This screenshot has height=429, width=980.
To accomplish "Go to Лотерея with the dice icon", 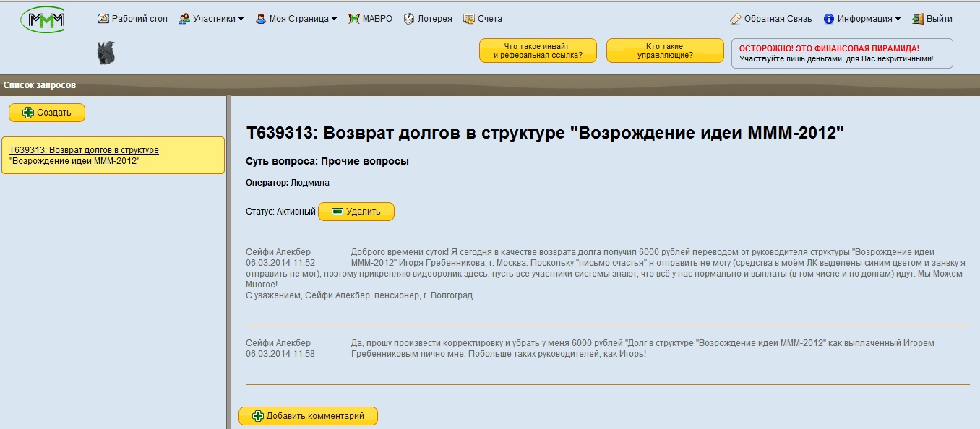I will tap(428, 19).
